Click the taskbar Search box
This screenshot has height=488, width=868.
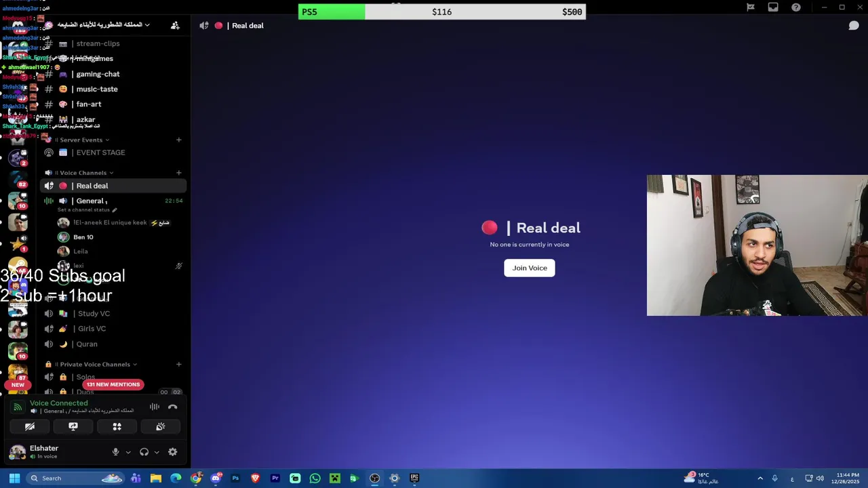76,478
